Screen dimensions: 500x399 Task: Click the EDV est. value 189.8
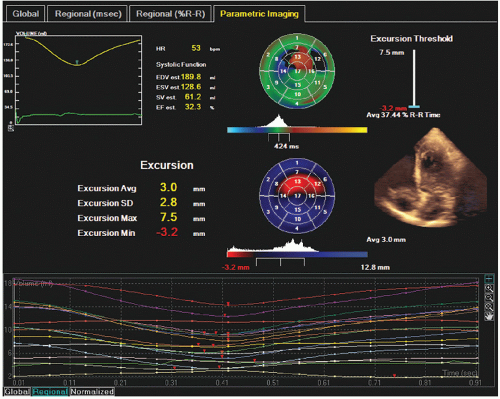191,77
